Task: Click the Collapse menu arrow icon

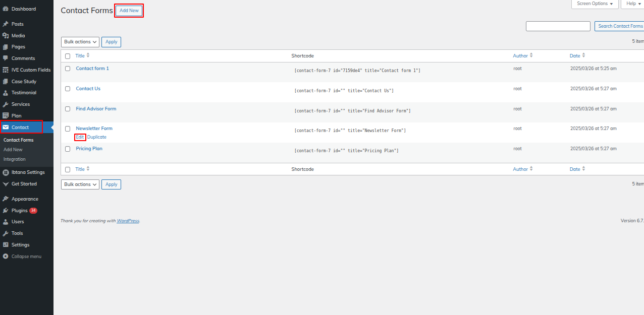Action: [x=6, y=257]
